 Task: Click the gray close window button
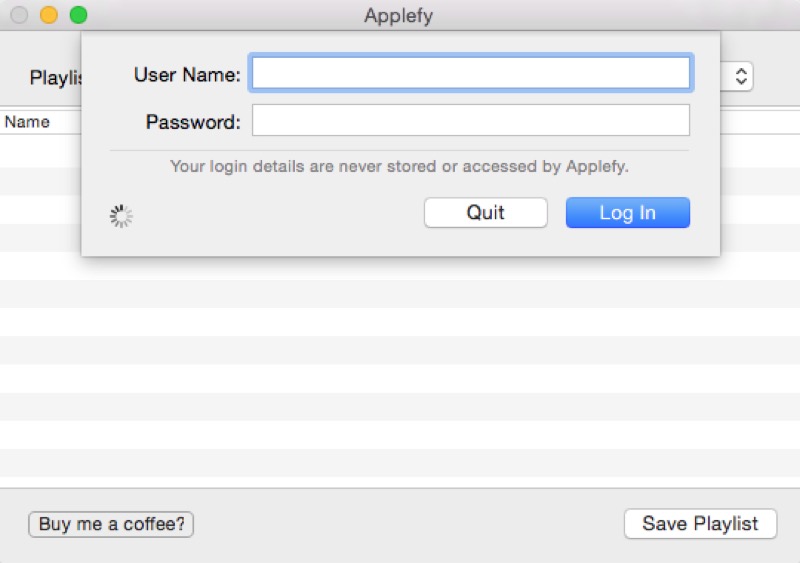19,16
